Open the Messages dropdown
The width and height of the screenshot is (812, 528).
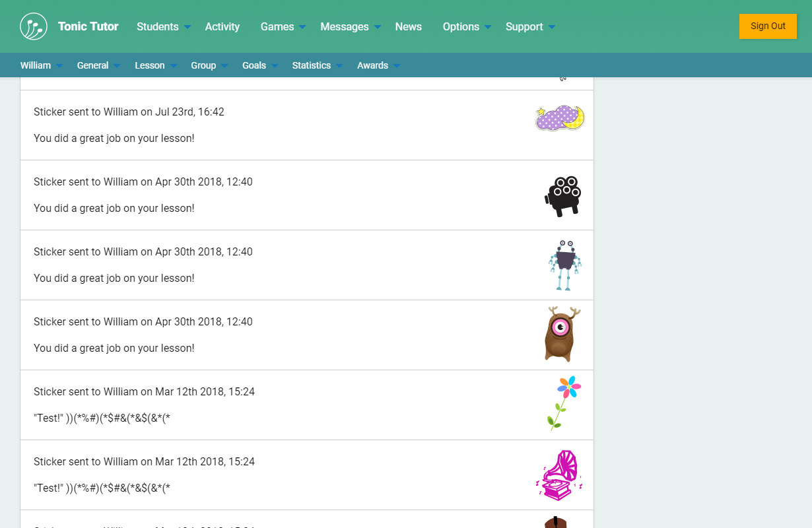(x=350, y=26)
